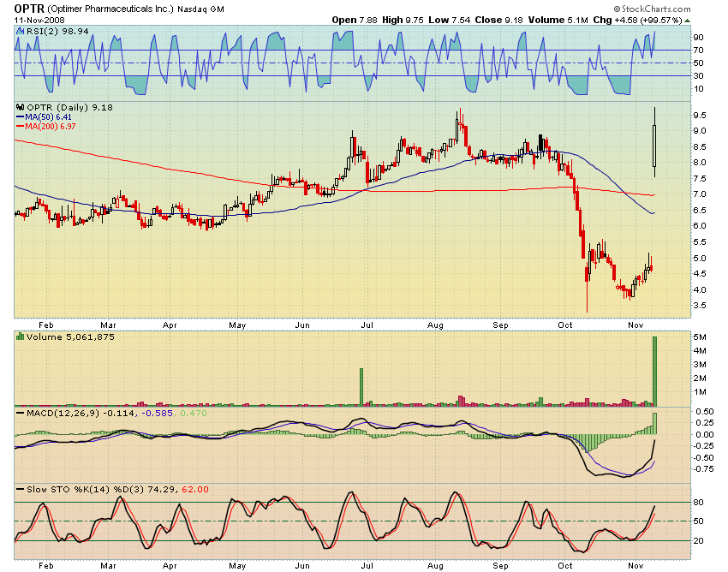
Task: Click the OPTR ticker symbol in the title
Action: (x=29, y=9)
